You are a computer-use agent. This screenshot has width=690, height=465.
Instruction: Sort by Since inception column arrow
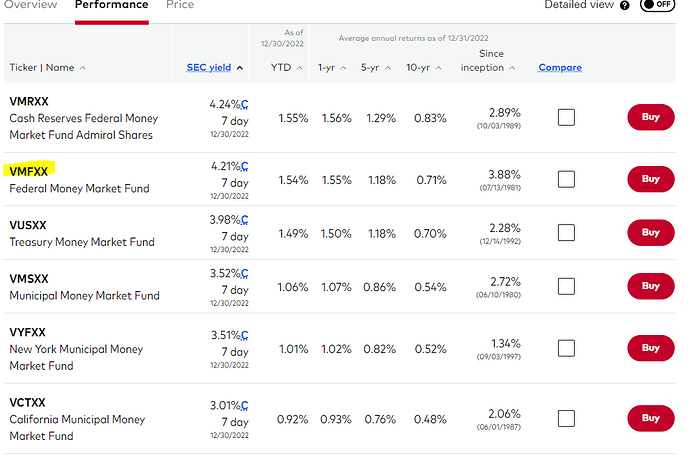(x=513, y=68)
